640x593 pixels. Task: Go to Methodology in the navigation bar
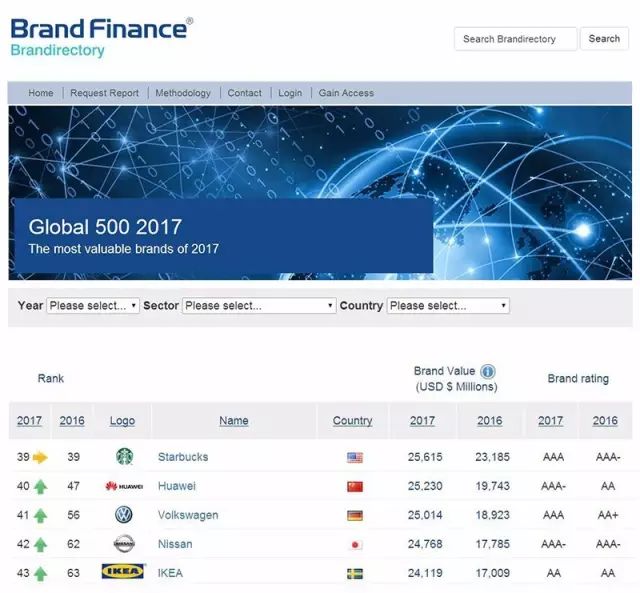tap(183, 93)
